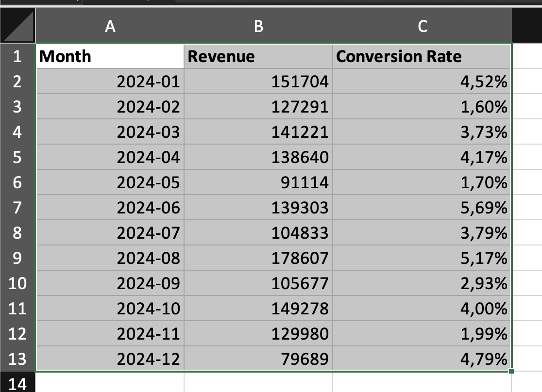Select the 4,00% conversion rate cell
The height and width of the screenshot is (392, 542).
click(x=422, y=309)
